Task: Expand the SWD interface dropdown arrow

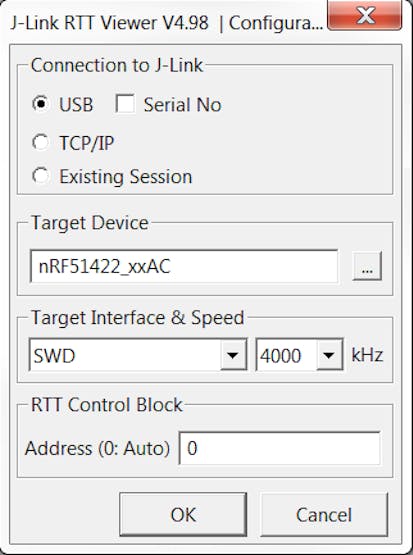Action: point(233,355)
